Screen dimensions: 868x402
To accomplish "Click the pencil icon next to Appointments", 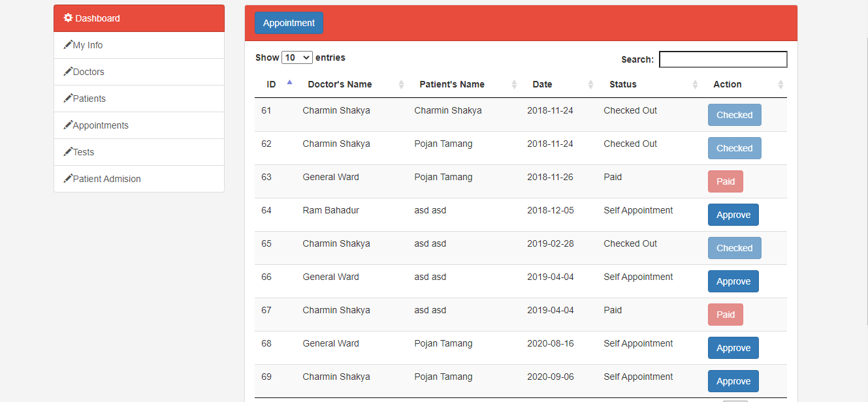I will [x=68, y=125].
